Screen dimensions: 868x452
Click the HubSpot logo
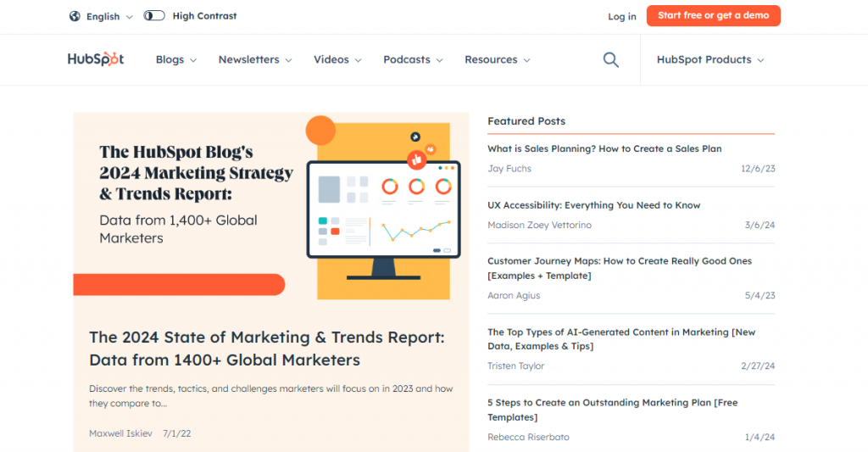pos(96,59)
